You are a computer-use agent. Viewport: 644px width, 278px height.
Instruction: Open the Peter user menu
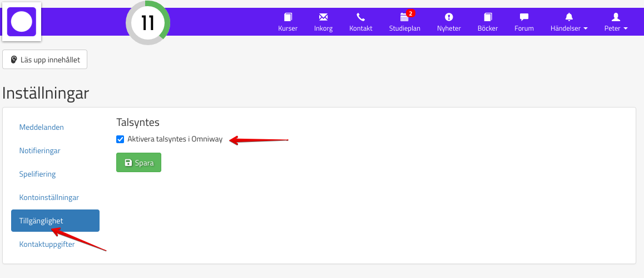tap(616, 22)
